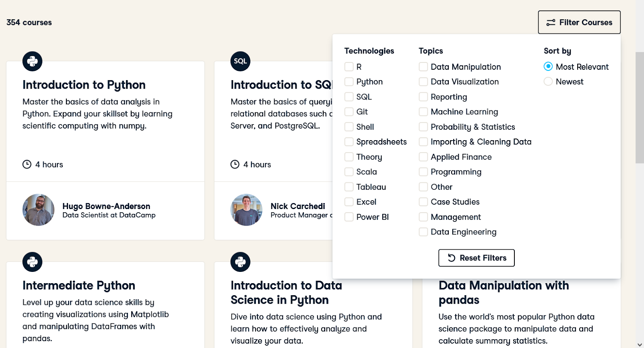Select the Newest sort option
Screen dimensions: 644x348
(548, 82)
